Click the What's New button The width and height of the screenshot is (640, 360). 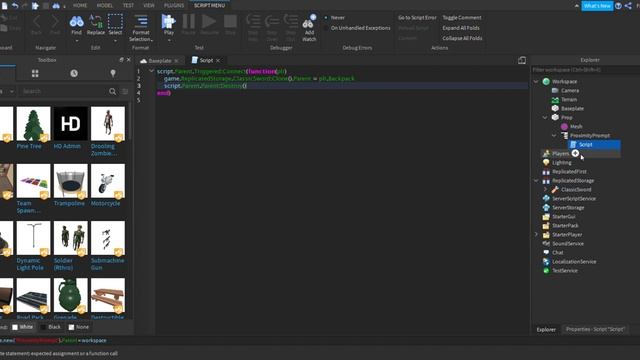pyautogui.click(x=597, y=6)
